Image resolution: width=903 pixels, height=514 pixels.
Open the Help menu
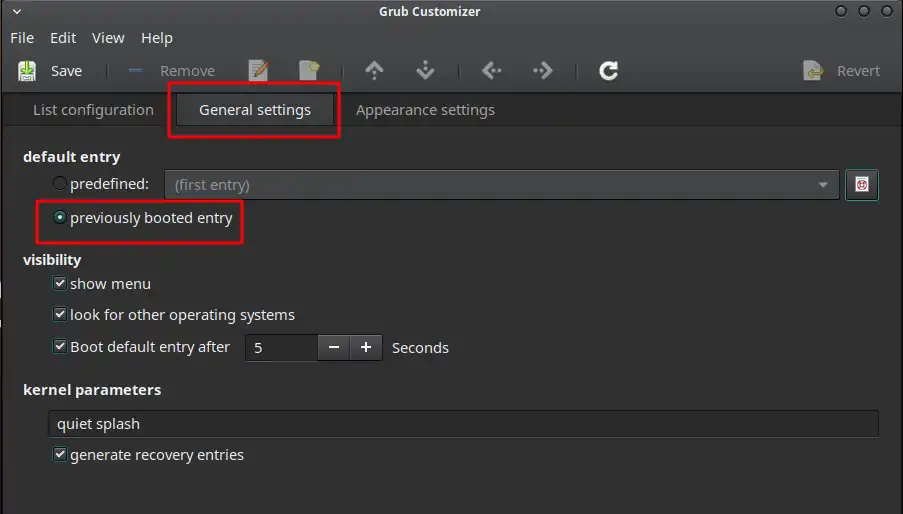tap(157, 38)
